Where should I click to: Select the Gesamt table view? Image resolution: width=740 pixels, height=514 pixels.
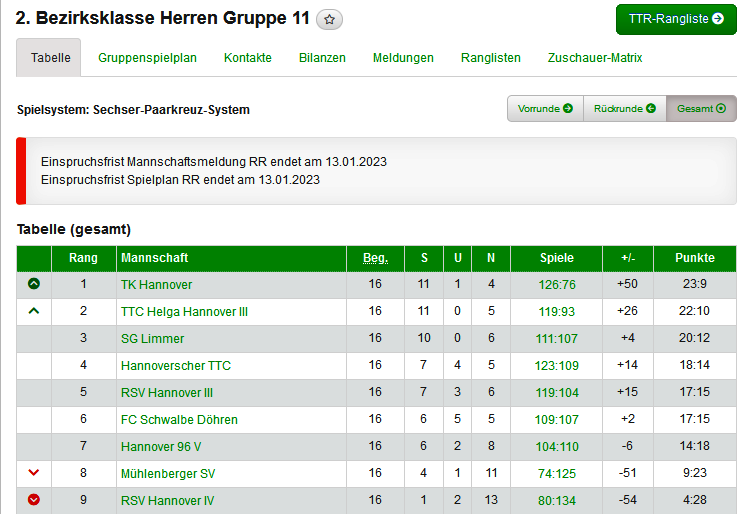(x=701, y=109)
